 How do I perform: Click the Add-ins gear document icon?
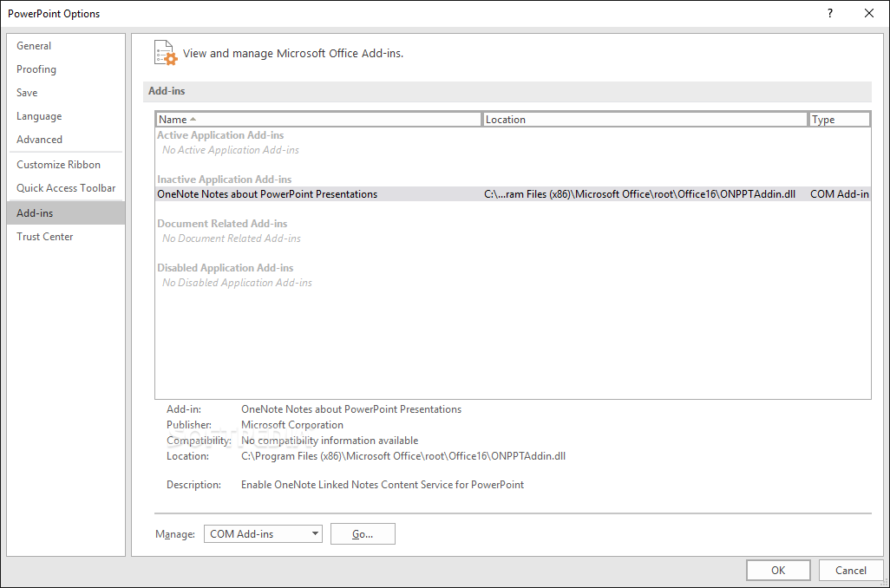coord(166,53)
